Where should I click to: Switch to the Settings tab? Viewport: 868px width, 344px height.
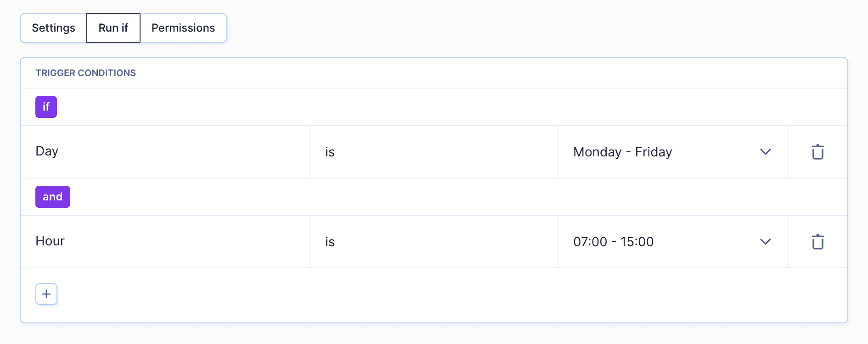pos(53,28)
